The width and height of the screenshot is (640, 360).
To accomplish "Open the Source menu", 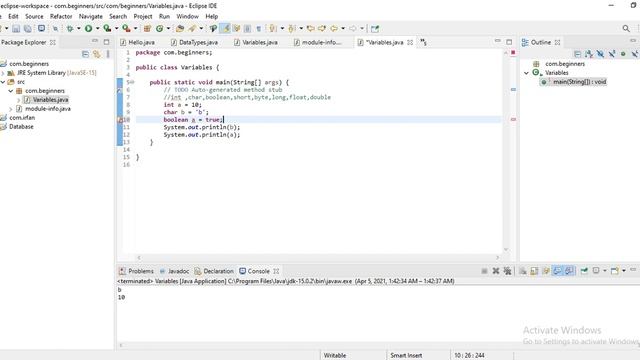I will pos(34,16).
